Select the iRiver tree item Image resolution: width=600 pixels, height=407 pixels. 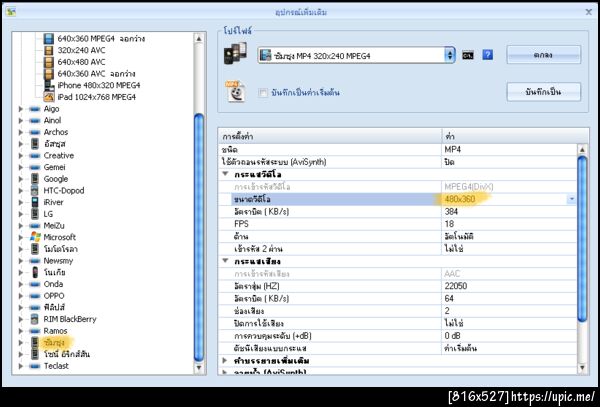pos(53,202)
